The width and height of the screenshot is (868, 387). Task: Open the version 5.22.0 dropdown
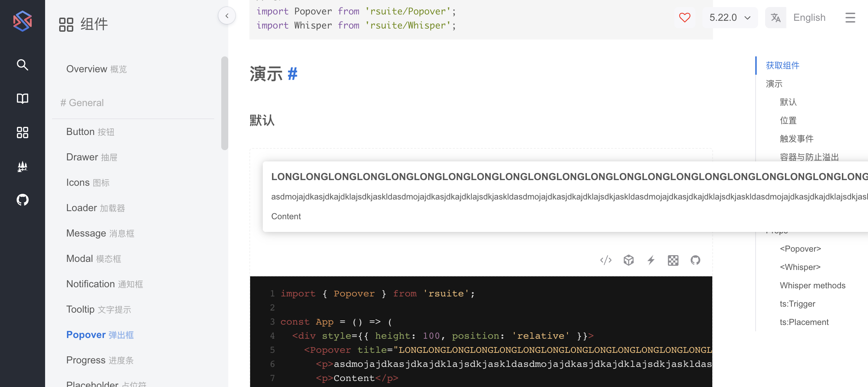pos(730,17)
